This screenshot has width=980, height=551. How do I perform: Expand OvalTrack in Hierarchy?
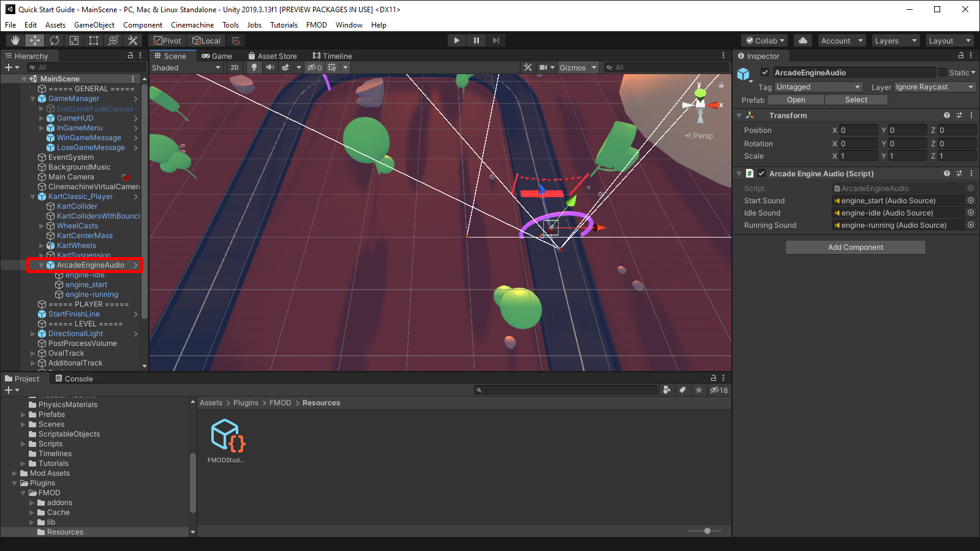coord(33,353)
